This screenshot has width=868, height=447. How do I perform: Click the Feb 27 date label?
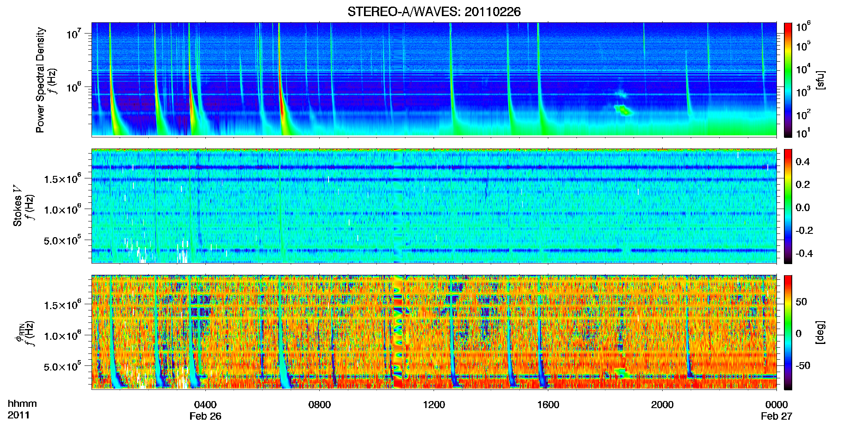pyautogui.click(x=776, y=416)
